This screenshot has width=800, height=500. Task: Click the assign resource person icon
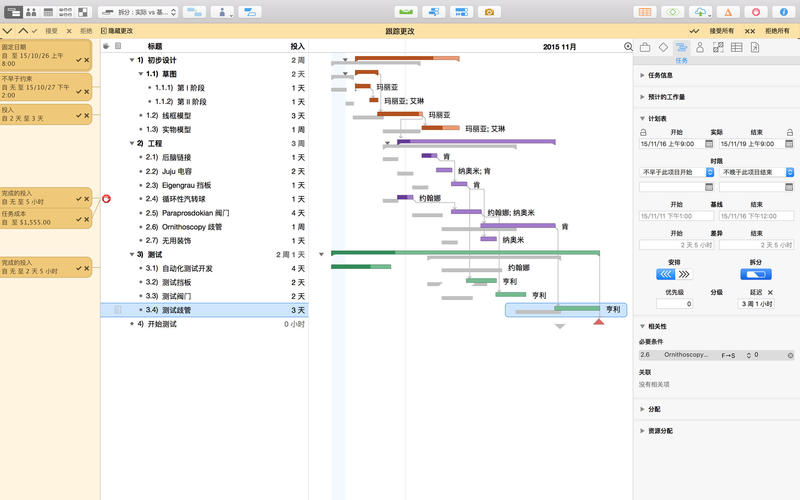tap(222, 12)
